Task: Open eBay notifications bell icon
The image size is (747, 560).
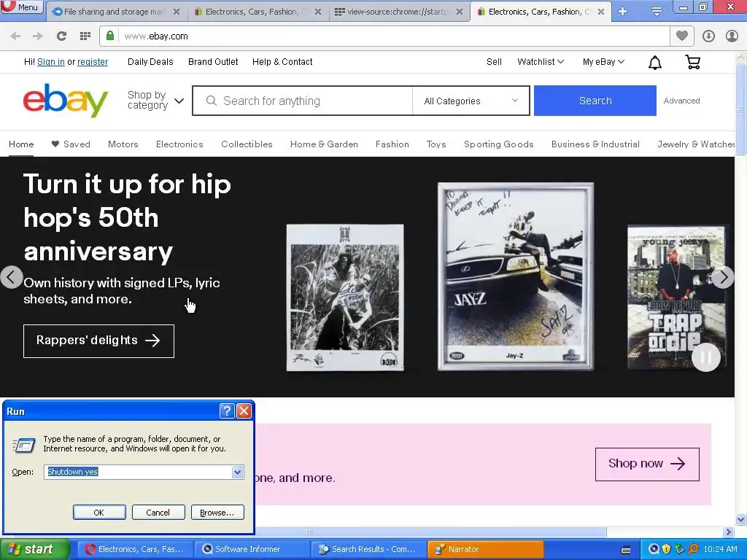Action: (655, 63)
